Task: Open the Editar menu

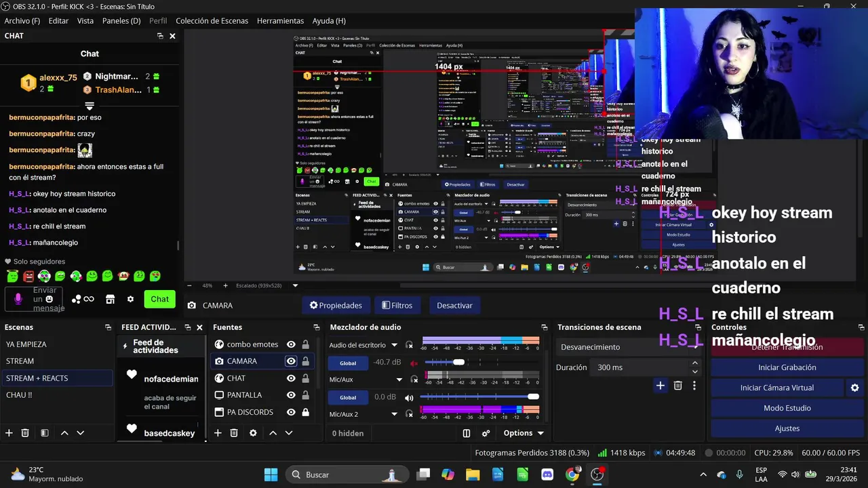Action: (x=58, y=21)
